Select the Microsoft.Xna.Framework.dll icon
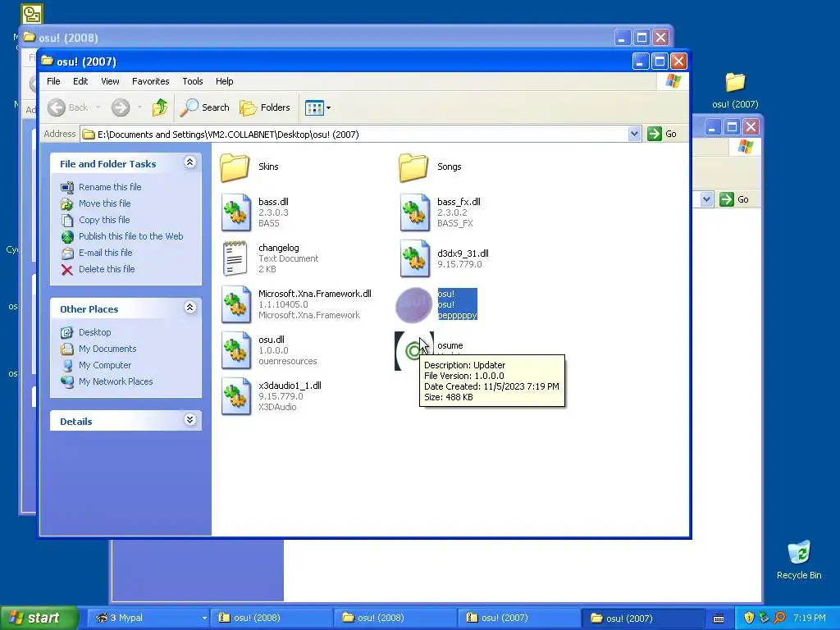 pyautogui.click(x=235, y=304)
